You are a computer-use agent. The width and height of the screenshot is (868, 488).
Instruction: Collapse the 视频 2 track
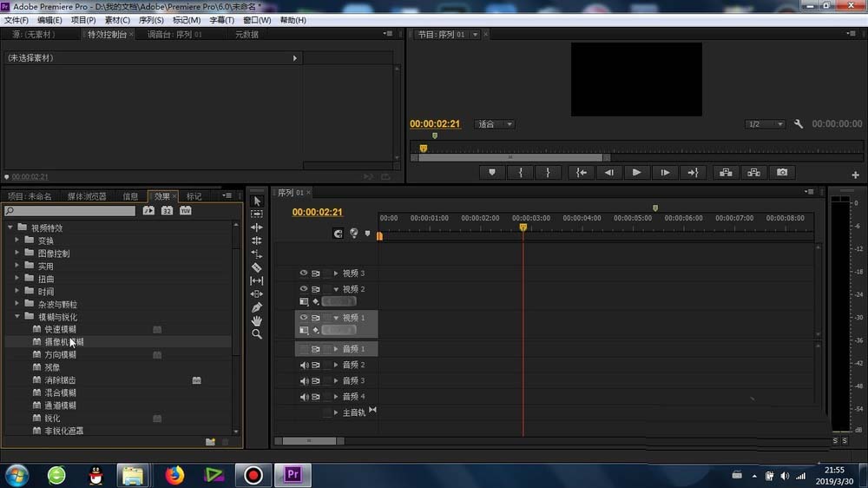click(x=336, y=289)
